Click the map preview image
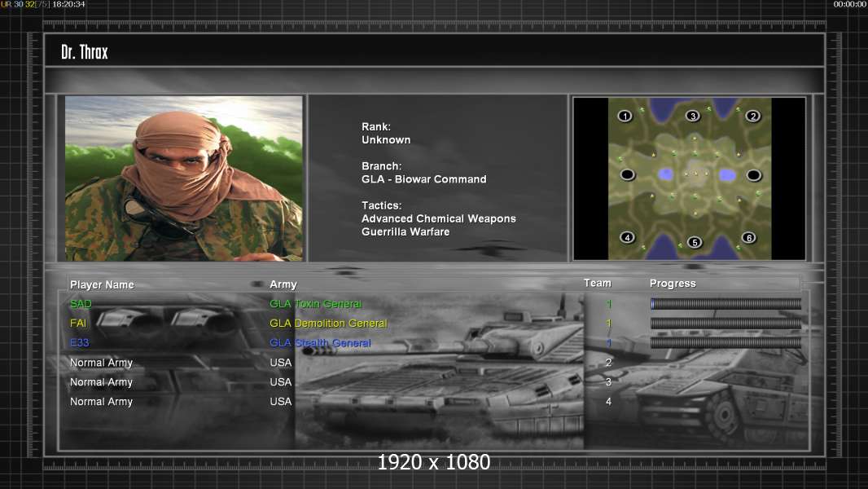Screen dimensions: 868x489 pyautogui.click(x=689, y=178)
